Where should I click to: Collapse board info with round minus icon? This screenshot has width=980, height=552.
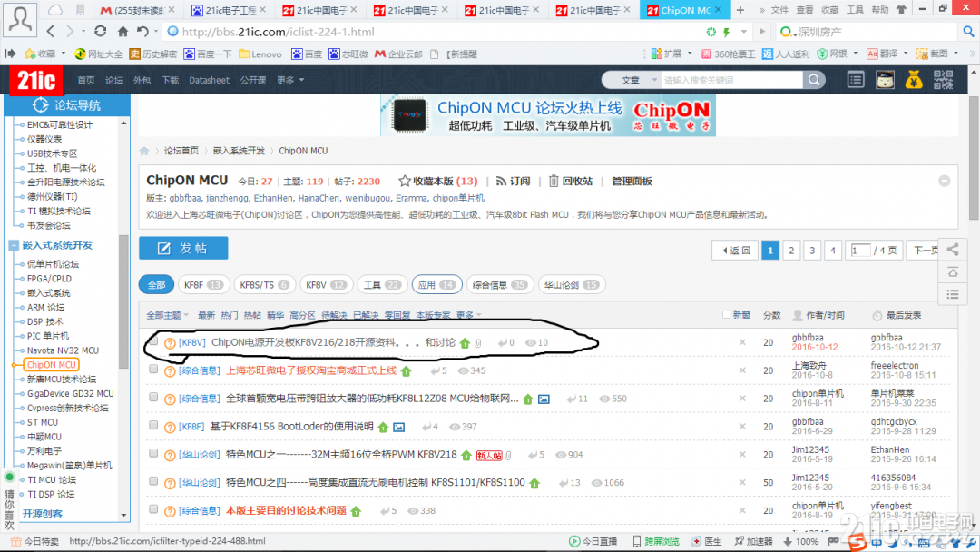pyautogui.click(x=945, y=182)
